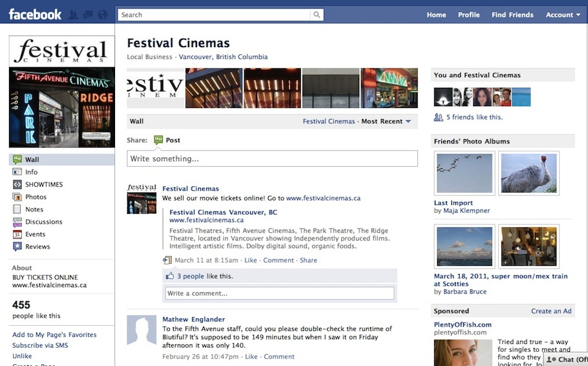
Task: Click the Vancouver, British Columbia link
Action: point(223,57)
